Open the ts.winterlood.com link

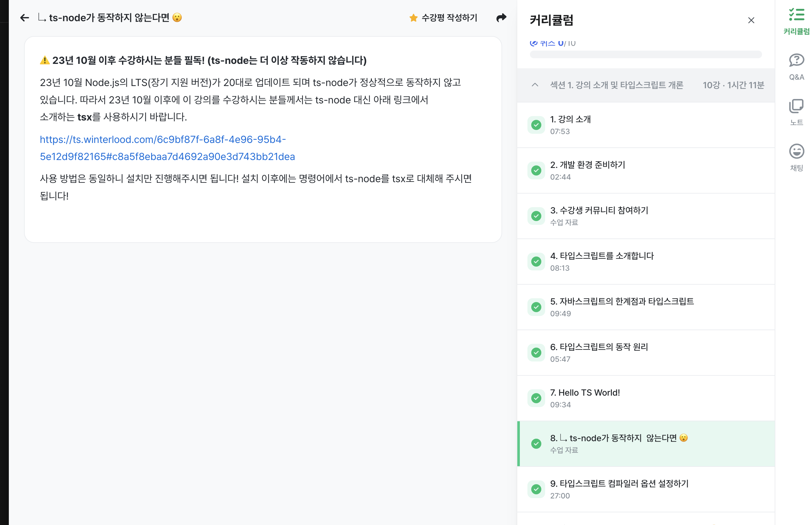point(167,148)
